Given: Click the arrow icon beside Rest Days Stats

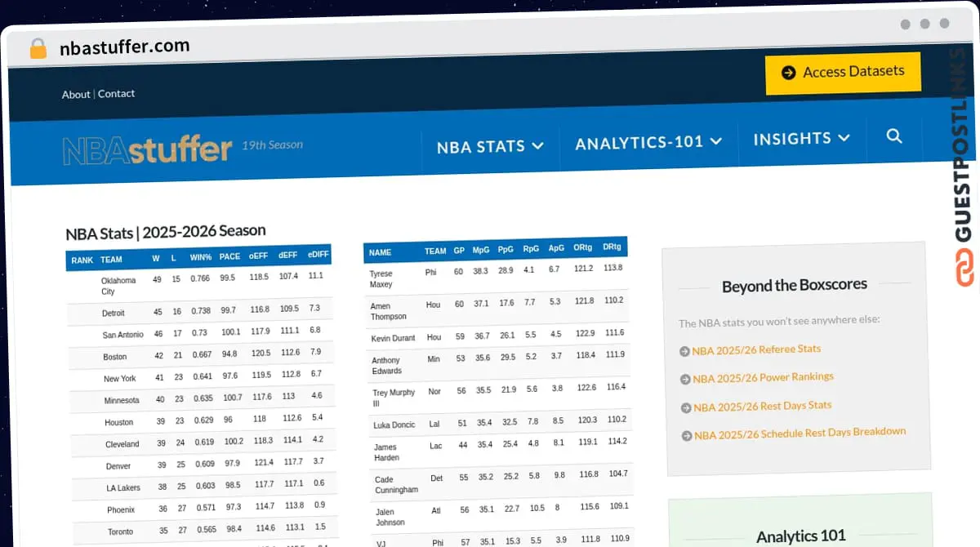Looking at the screenshot, I should (686, 408).
